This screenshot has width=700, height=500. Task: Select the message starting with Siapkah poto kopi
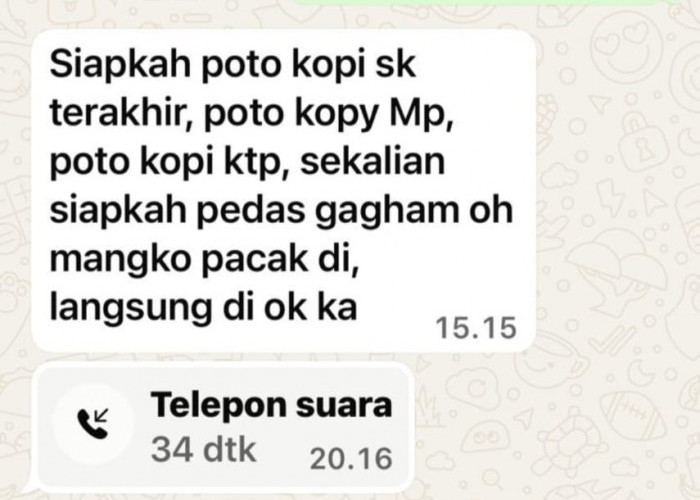283,191
